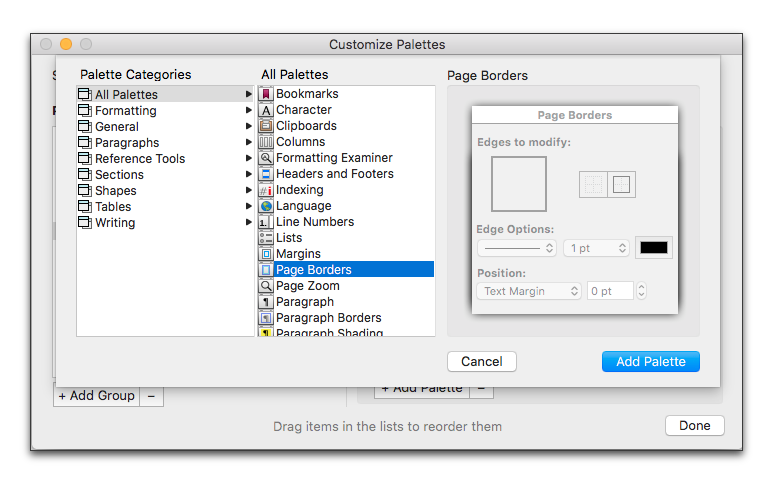
Task: Click the Reference Tools category icon
Action: pyautogui.click(x=85, y=159)
